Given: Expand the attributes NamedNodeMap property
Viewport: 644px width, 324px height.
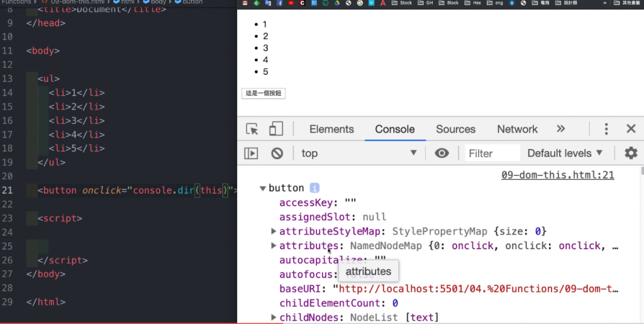Looking at the screenshot, I should pos(274,245).
